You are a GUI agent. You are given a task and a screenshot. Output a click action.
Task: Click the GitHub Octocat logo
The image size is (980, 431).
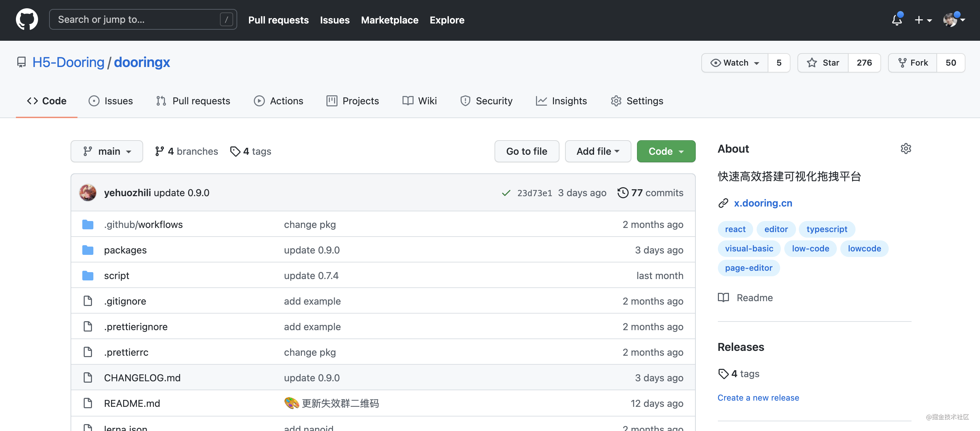click(27, 19)
